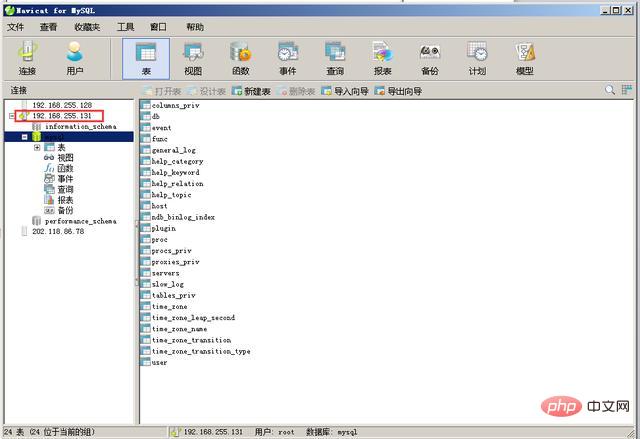640x439 pixels.
Task: Select the performance_schema database
Action: [81, 221]
